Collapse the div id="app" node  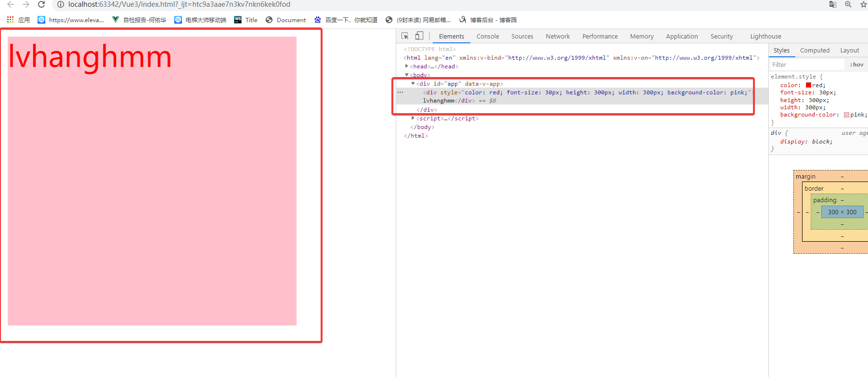click(x=413, y=83)
